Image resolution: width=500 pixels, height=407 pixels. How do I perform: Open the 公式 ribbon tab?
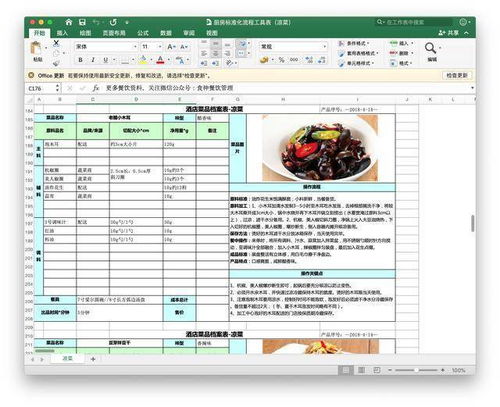[x=143, y=33]
